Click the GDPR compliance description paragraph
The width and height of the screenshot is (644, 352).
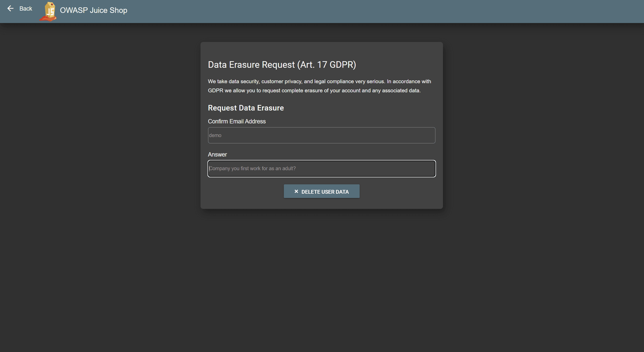tap(319, 86)
